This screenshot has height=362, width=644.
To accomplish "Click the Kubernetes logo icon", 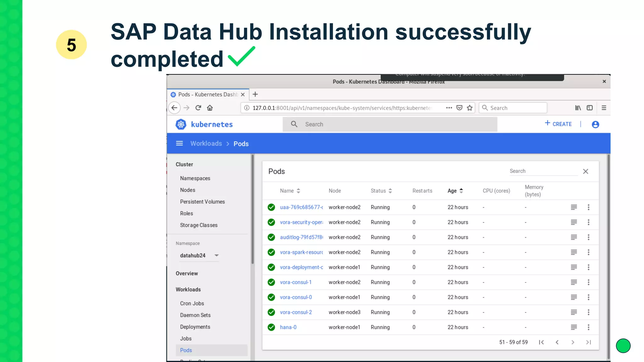I will pos(181,124).
